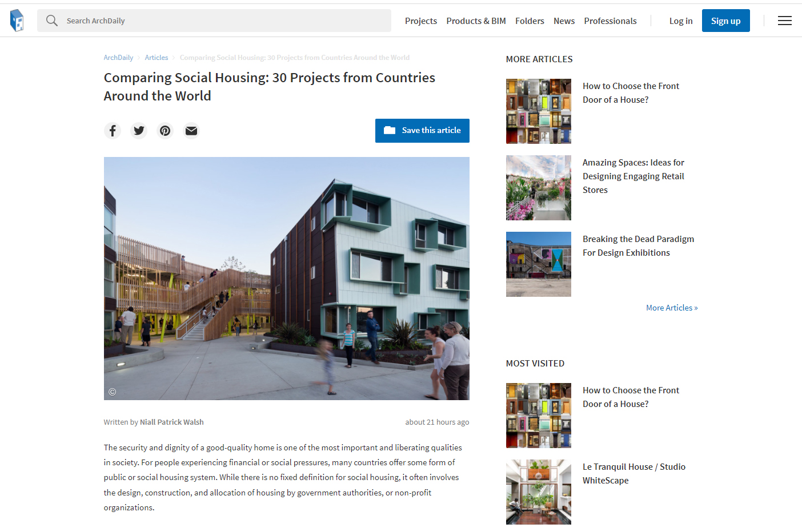
Task: Click Save this article button
Action: [x=422, y=131]
